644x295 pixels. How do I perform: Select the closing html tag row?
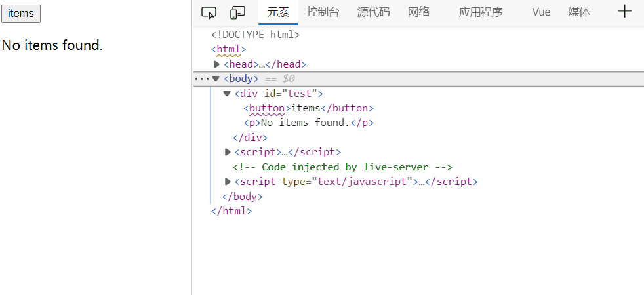point(231,211)
